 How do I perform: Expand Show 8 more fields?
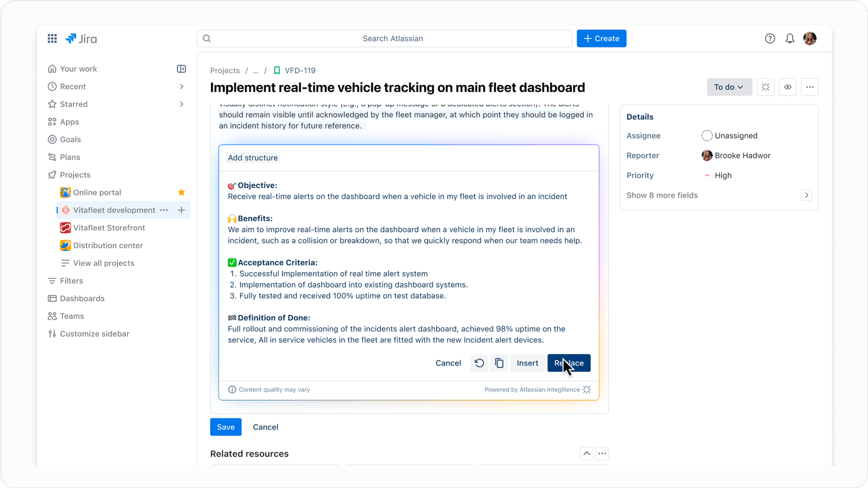click(806, 195)
